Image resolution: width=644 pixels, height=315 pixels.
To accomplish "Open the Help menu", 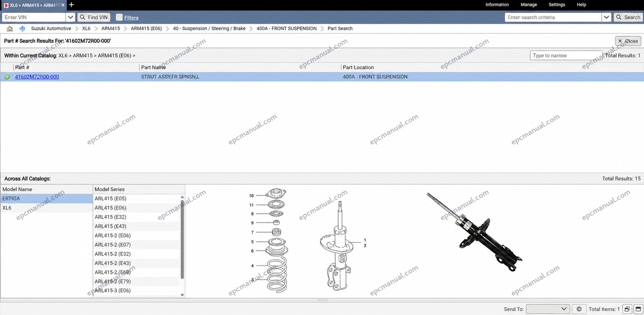I will 582,5.
